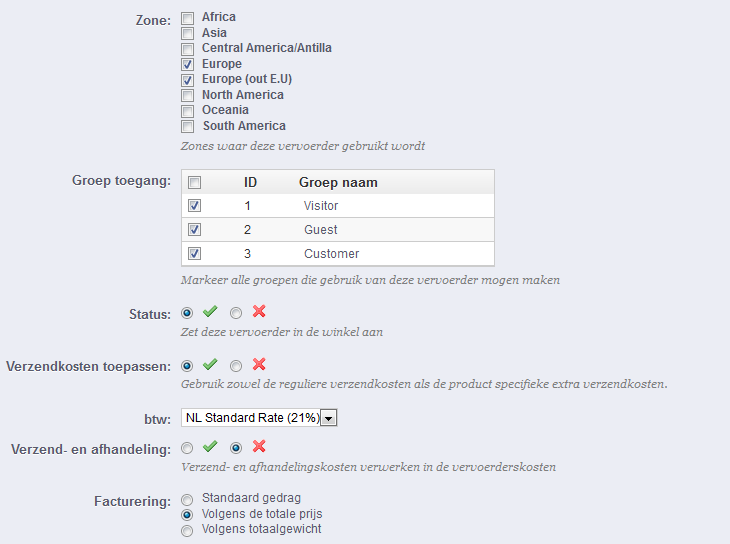Click red cross for Verzendkosten toepassen
The height and width of the screenshot is (544, 730).
259,365
